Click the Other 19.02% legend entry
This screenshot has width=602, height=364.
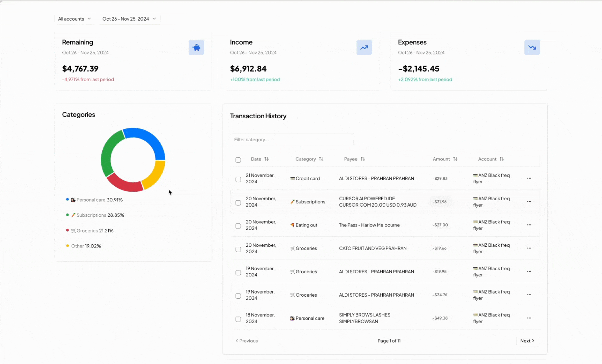tap(83, 246)
